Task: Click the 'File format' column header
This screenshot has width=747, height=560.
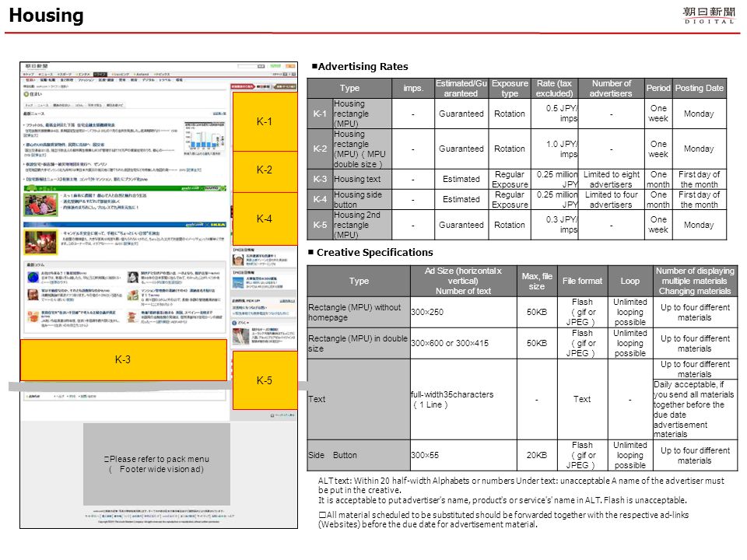Action: pyautogui.click(x=582, y=281)
